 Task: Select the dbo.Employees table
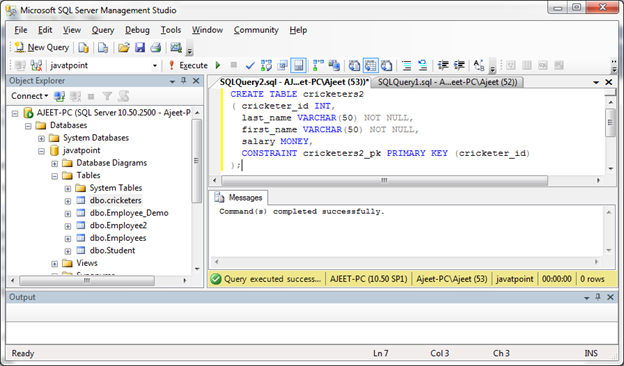coord(118,238)
